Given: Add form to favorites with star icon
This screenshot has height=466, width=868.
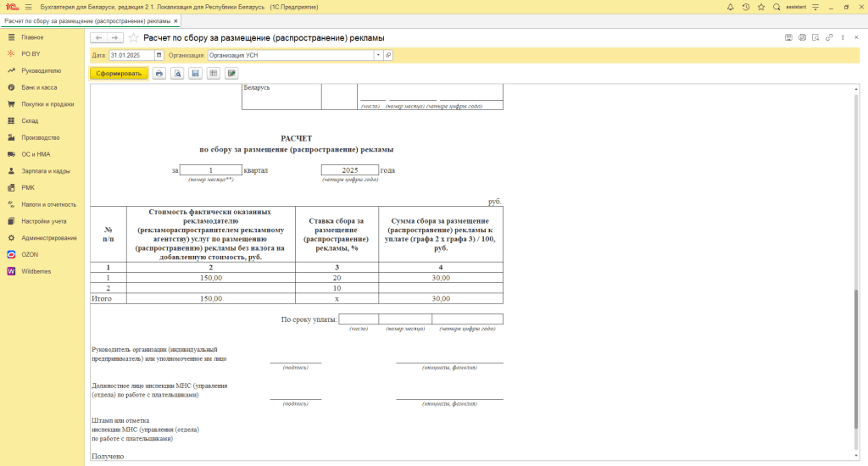Looking at the screenshot, I should pos(133,37).
